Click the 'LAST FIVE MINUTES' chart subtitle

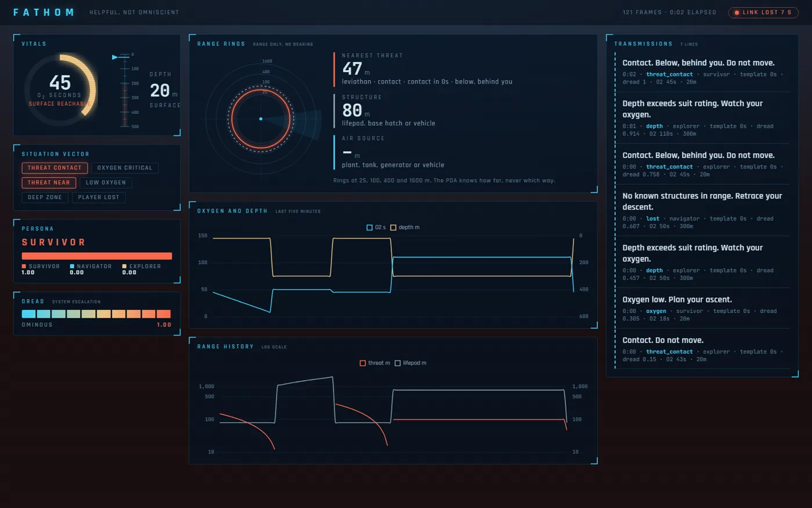[x=298, y=211]
